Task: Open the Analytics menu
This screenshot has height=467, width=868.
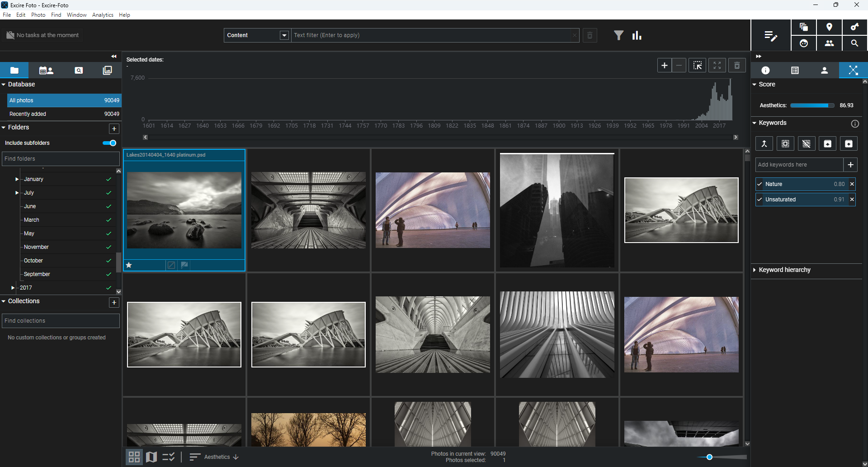Action: pyautogui.click(x=103, y=15)
